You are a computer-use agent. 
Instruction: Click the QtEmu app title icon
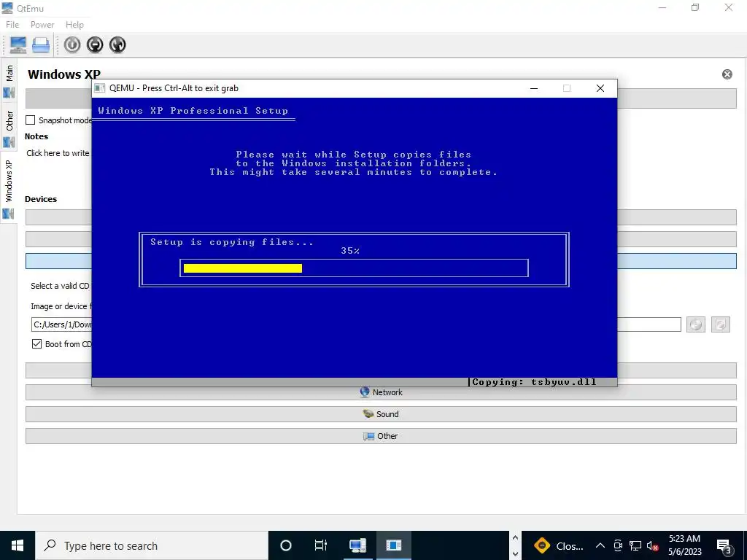pyautogui.click(x=7, y=8)
